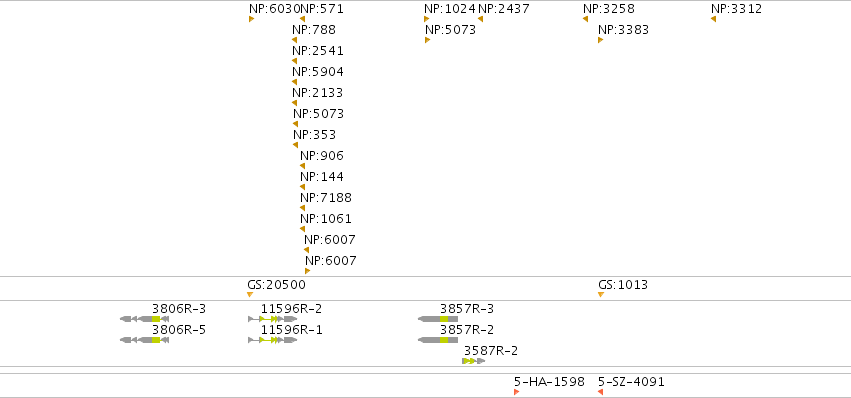Click the NP:3258 feature label
The width and height of the screenshot is (851, 398).
(x=609, y=9)
